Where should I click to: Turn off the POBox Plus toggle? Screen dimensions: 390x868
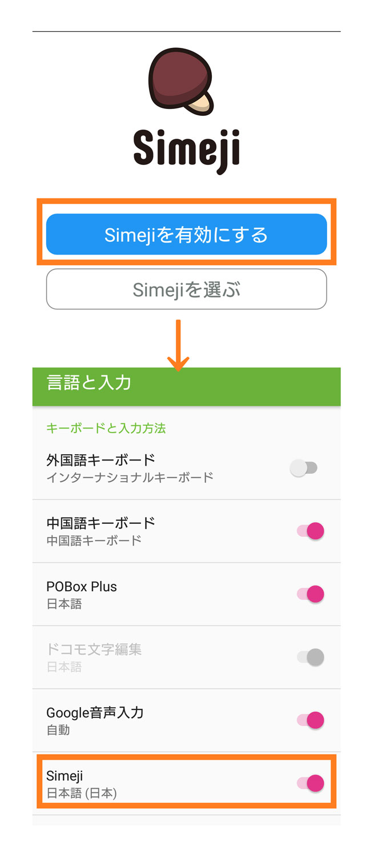pyautogui.click(x=311, y=594)
